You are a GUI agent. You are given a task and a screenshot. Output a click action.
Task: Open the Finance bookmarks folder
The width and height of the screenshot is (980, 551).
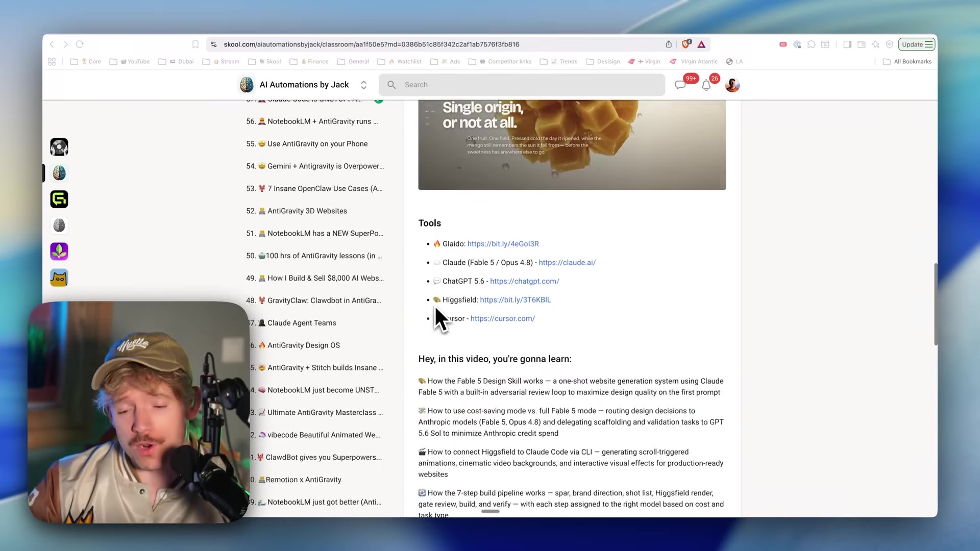tap(309, 62)
